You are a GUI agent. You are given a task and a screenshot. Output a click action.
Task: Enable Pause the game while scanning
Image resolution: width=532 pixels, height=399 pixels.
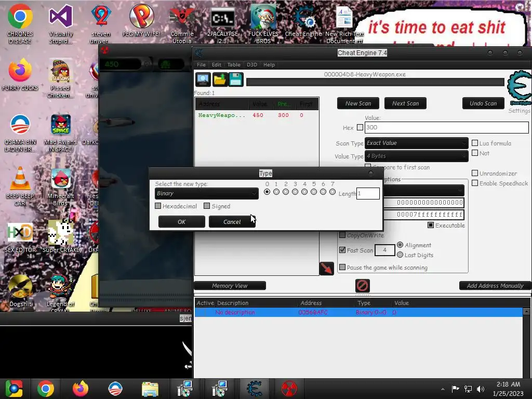(x=342, y=267)
